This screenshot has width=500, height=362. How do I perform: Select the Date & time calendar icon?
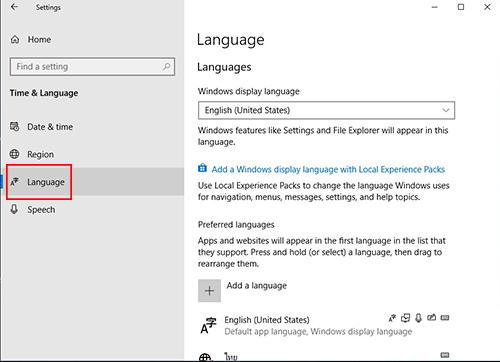tap(15, 127)
